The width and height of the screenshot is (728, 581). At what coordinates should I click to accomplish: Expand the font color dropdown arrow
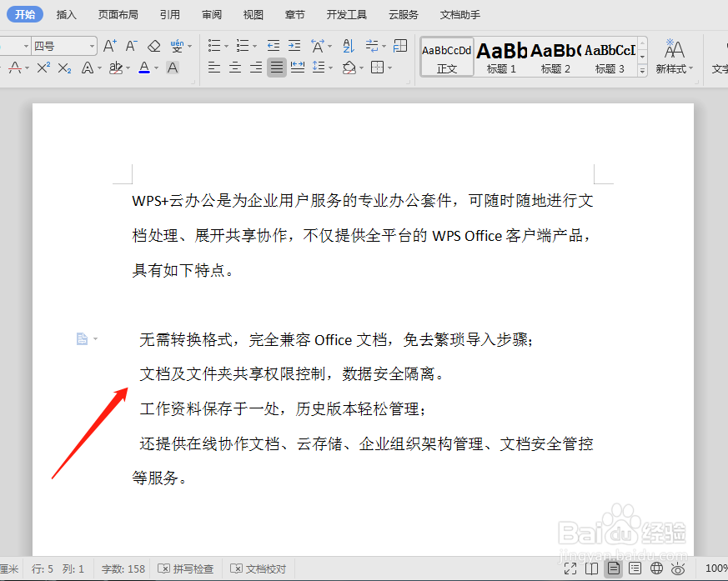[x=156, y=68]
